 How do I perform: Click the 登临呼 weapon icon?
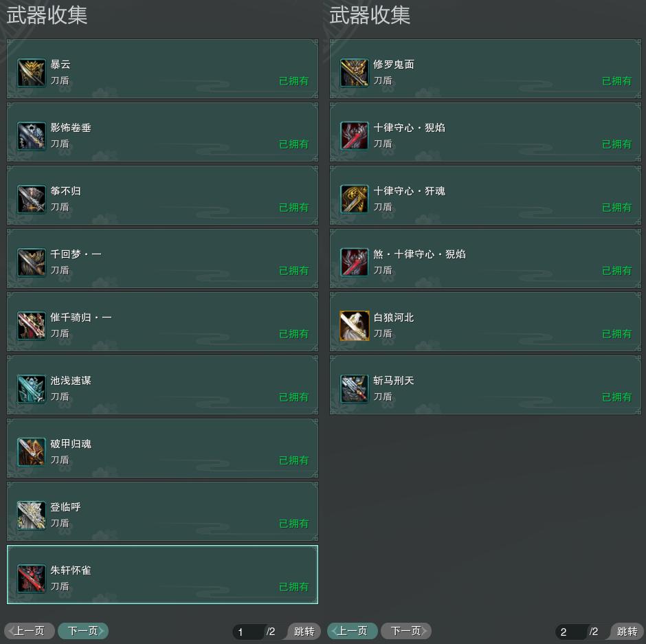tap(32, 515)
